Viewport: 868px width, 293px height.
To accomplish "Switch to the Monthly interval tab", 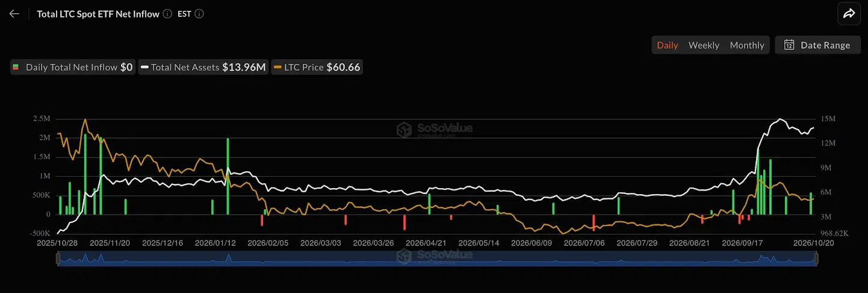I will (x=747, y=45).
